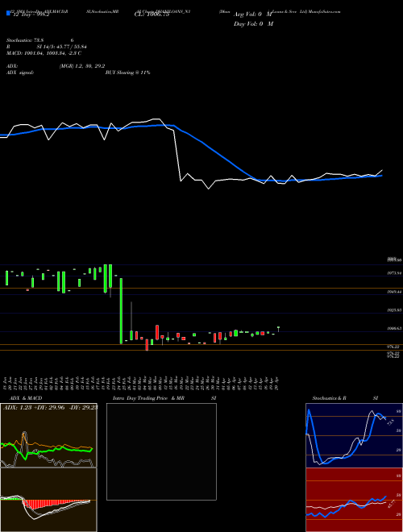Click the red RSI chart panel
The image size is (403, 532).
(354, 500)
